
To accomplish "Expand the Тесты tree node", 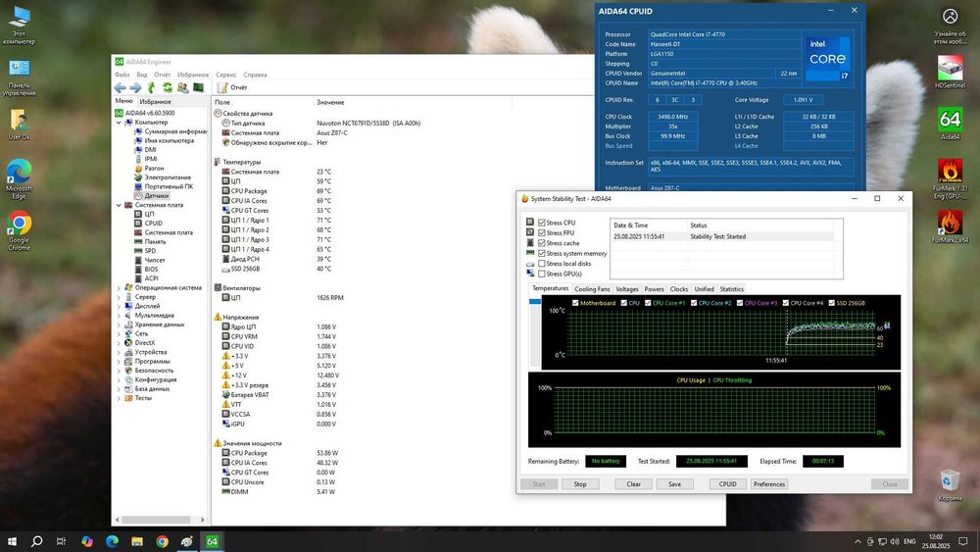I will [x=119, y=398].
